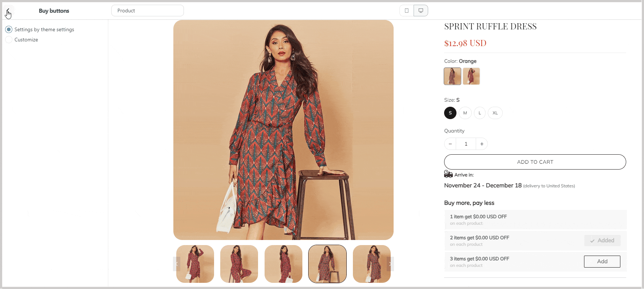Decrease quantity with minus button
The width and height of the screenshot is (644, 289).
(450, 144)
